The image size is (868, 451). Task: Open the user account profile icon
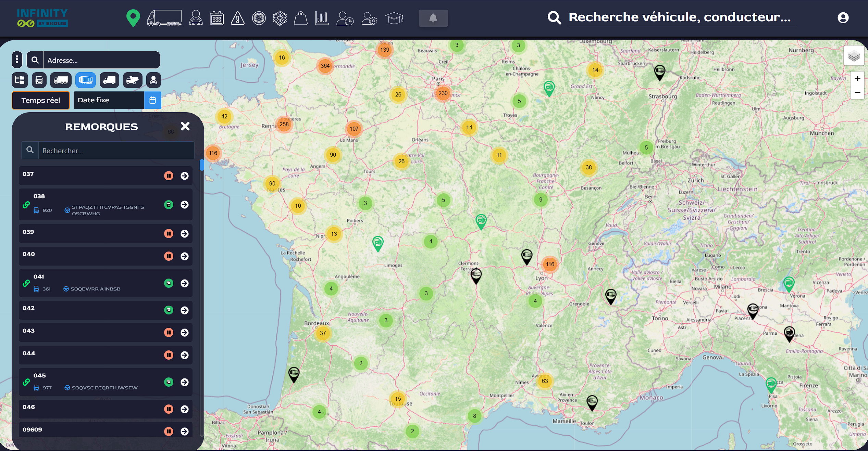[x=843, y=17]
